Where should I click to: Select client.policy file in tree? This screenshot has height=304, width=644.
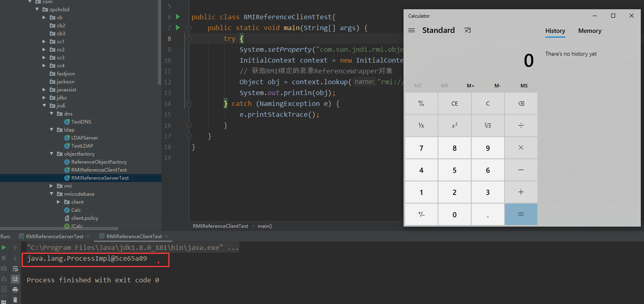pos(85,218)
